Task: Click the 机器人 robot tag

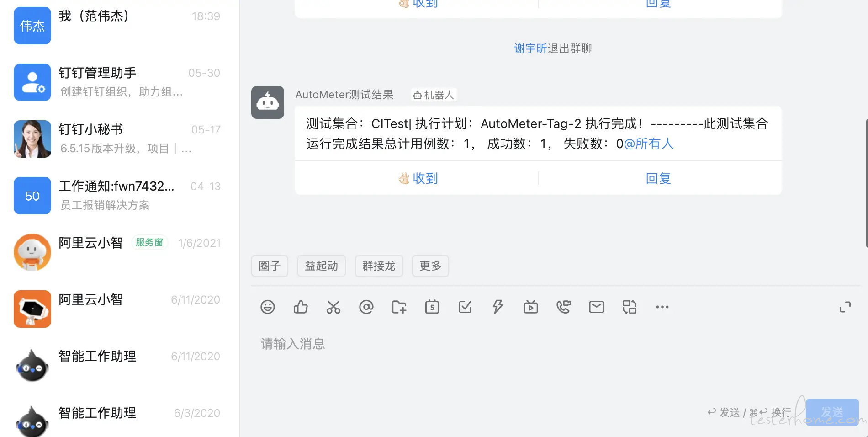Action: pos(434,95)
